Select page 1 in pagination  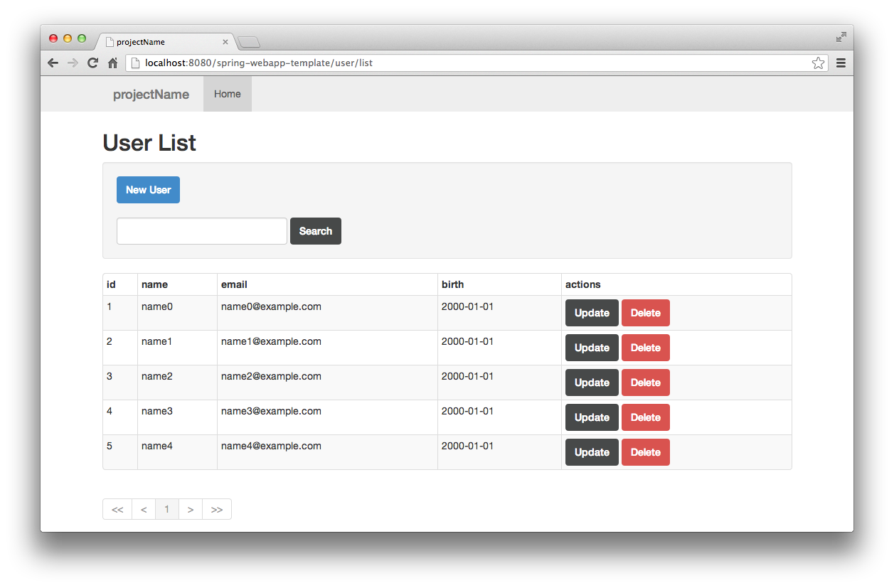click(x=167, y=509)
